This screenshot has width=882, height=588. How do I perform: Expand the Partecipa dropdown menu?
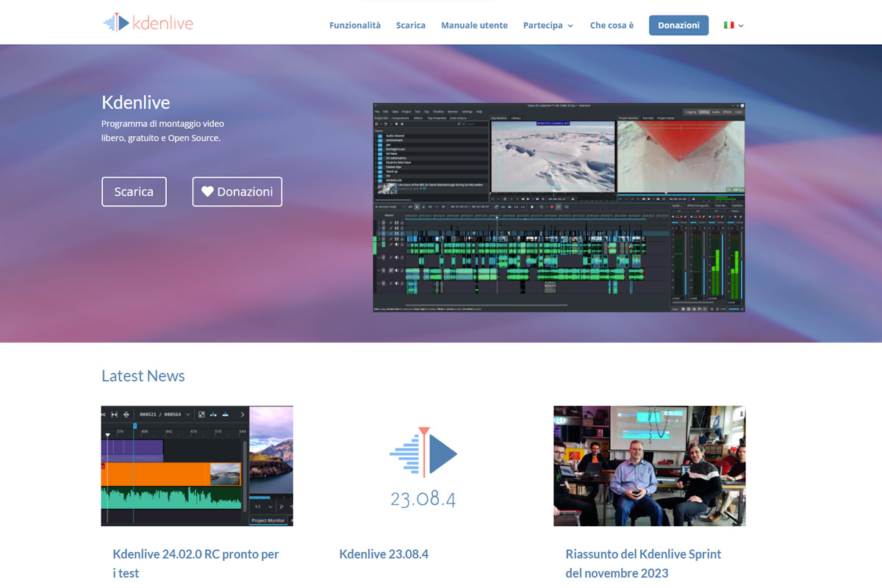[548, 25]
